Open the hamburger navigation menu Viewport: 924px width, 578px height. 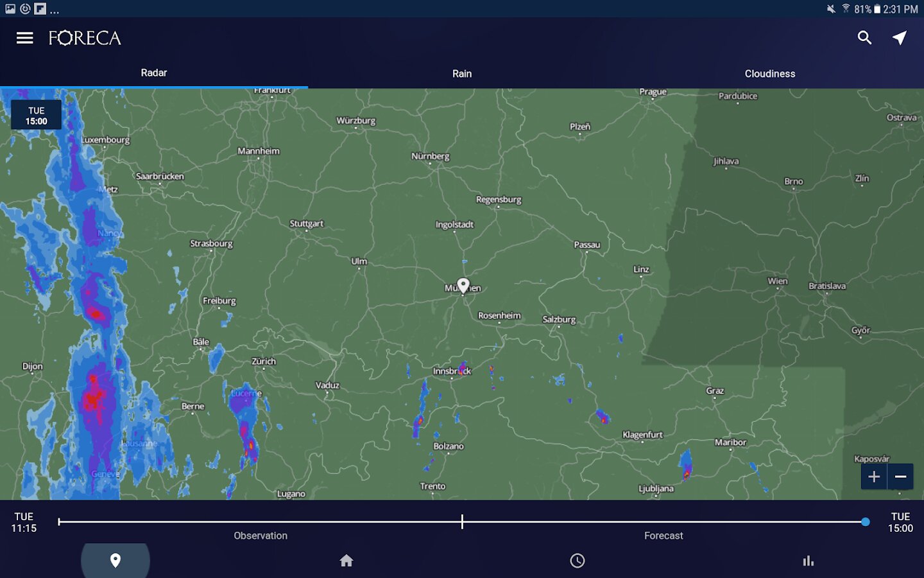click(x=24, y=38)
